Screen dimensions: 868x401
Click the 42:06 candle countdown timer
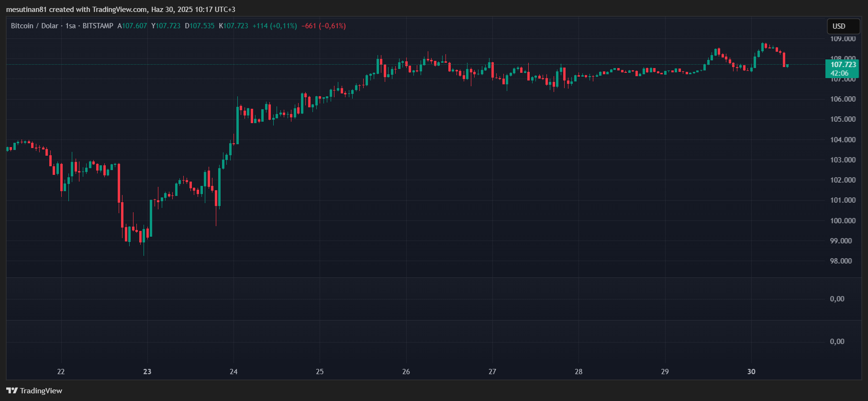[839, 73]
